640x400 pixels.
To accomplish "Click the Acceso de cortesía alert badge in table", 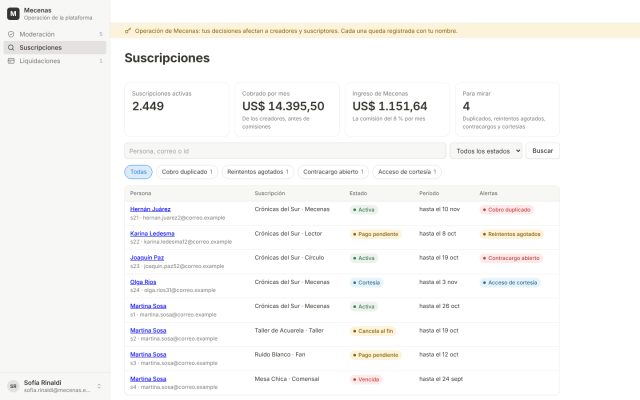I will coord(510,282).
